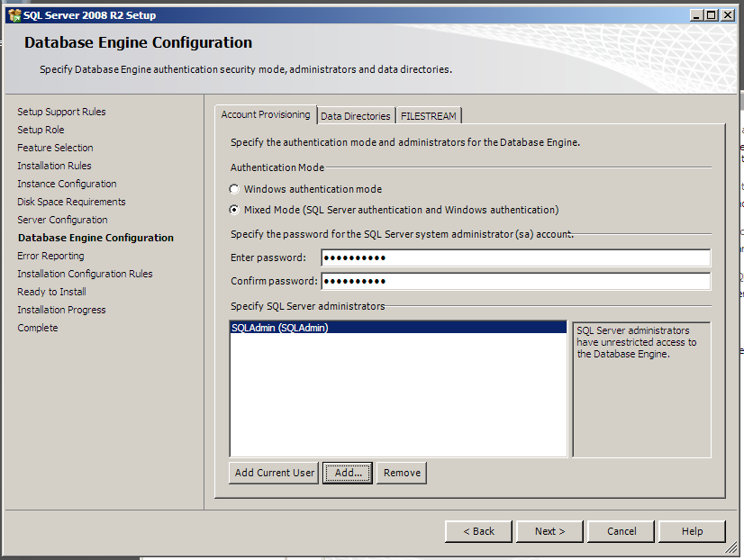Screen dimensions: 744x560
Task: Switch to the Data Directories tab
Action: 356,116
